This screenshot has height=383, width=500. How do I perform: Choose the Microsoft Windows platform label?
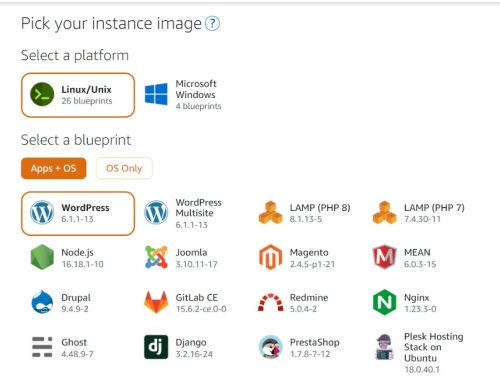(196, 89)
